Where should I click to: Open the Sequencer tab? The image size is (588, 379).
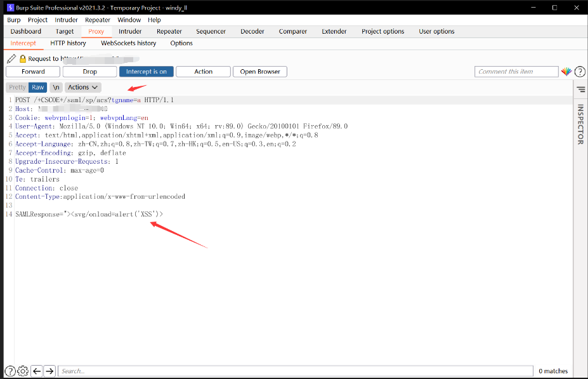[x=211, y=32]
